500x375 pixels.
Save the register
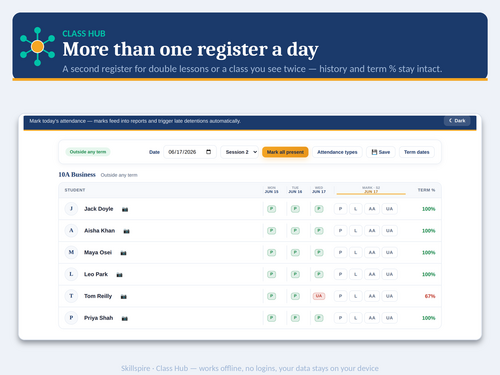click(381, 152)
